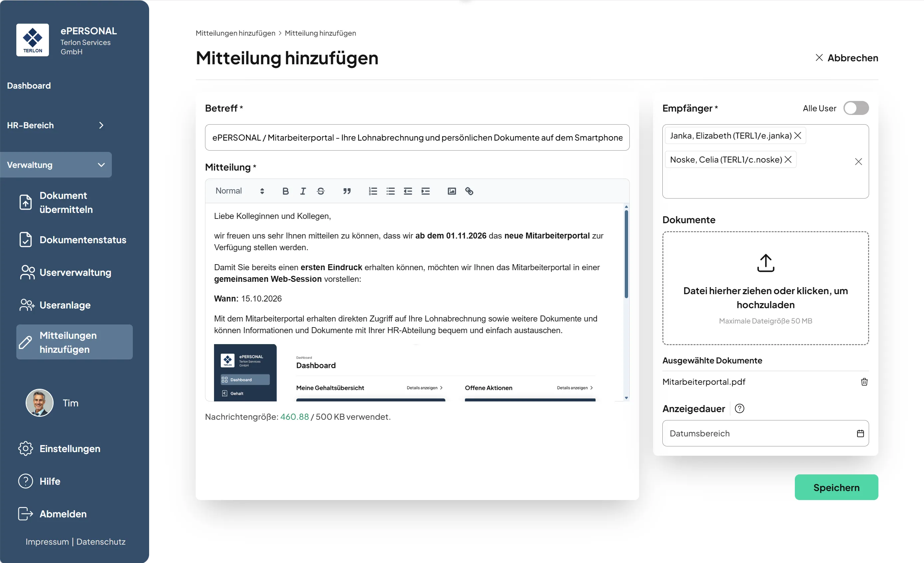
Task: Insert a hyperlink into the message
Action: pos(469,191)
